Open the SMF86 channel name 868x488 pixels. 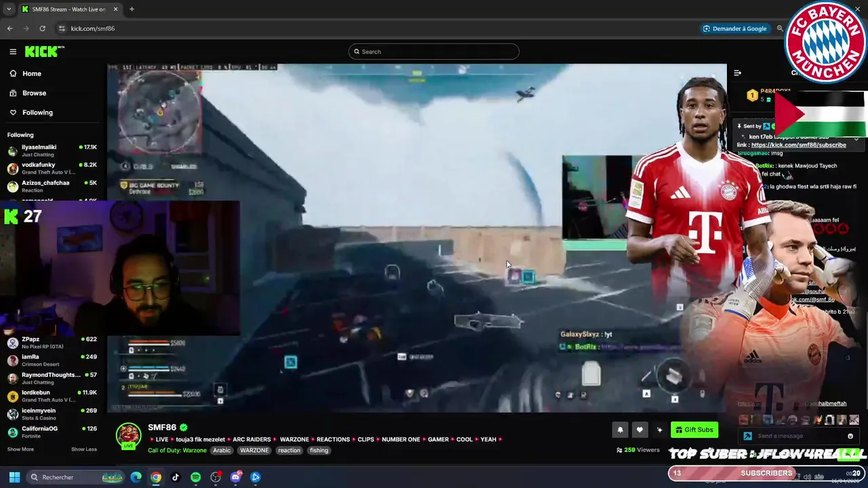click(162, 428)
